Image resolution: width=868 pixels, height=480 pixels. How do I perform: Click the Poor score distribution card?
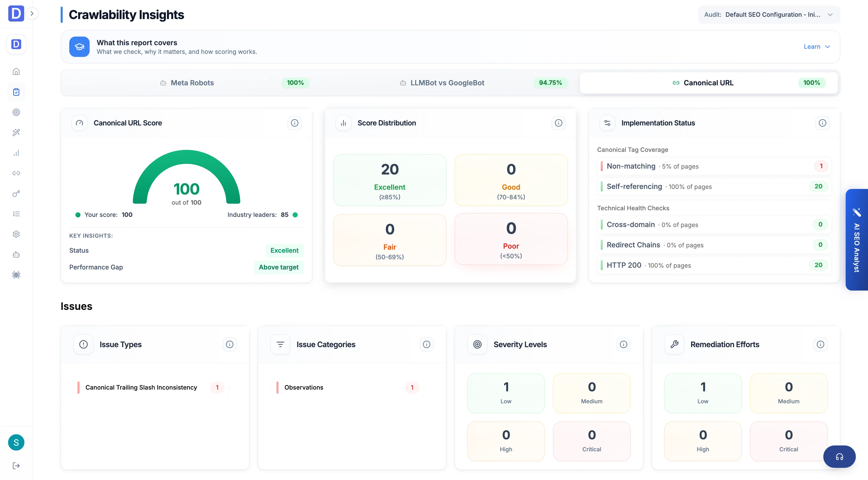[511, 239]
